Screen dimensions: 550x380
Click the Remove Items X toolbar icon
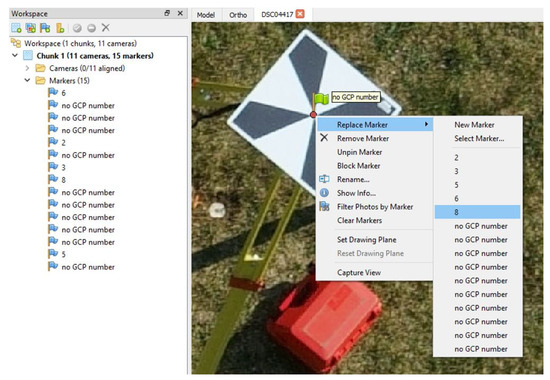106,27
